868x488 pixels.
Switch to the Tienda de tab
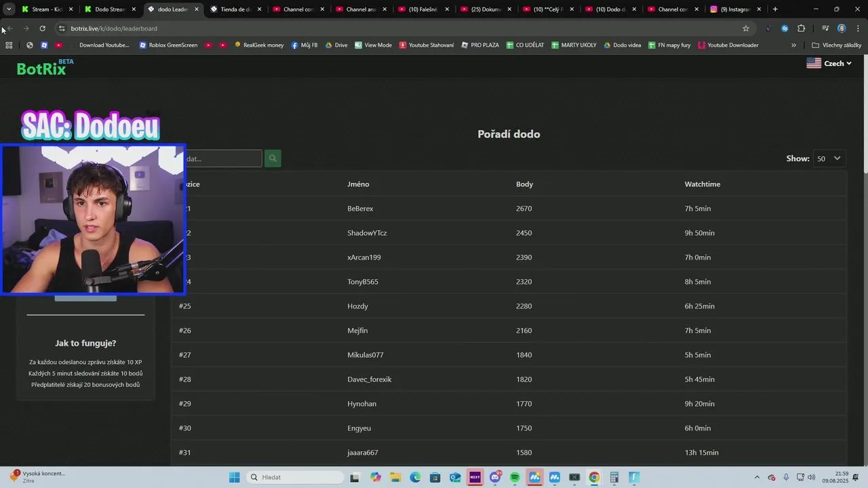click(236, 9)
